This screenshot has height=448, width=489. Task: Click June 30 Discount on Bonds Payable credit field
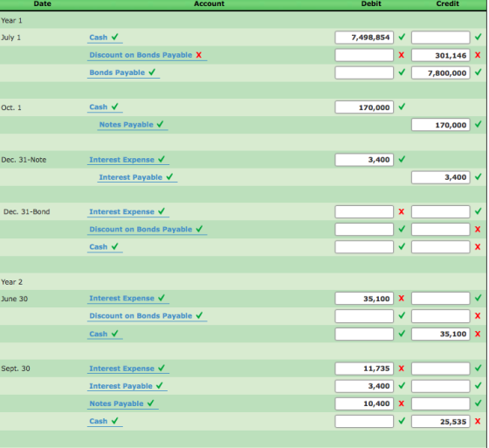coord(441,316)
